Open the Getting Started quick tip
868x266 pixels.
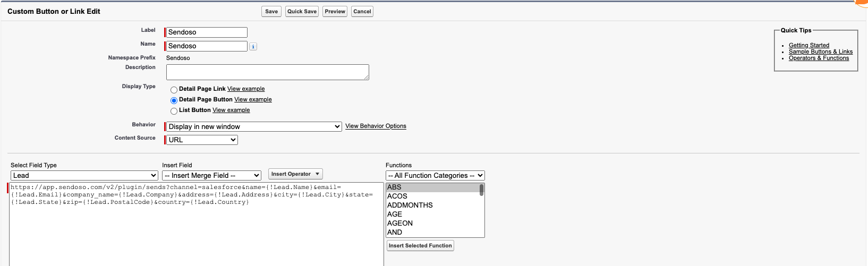[x=809, y=45]
